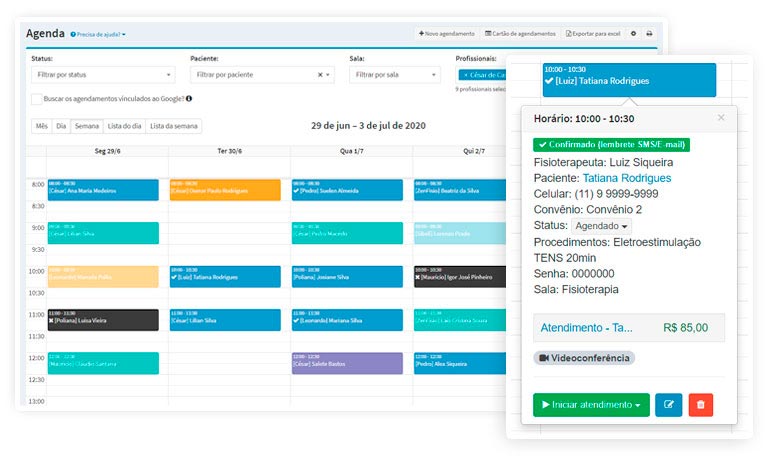The width and height of the screenshot is (780, 458).
Task: Open the Videoconferência camera badge
Action: (x=584, y=358)
